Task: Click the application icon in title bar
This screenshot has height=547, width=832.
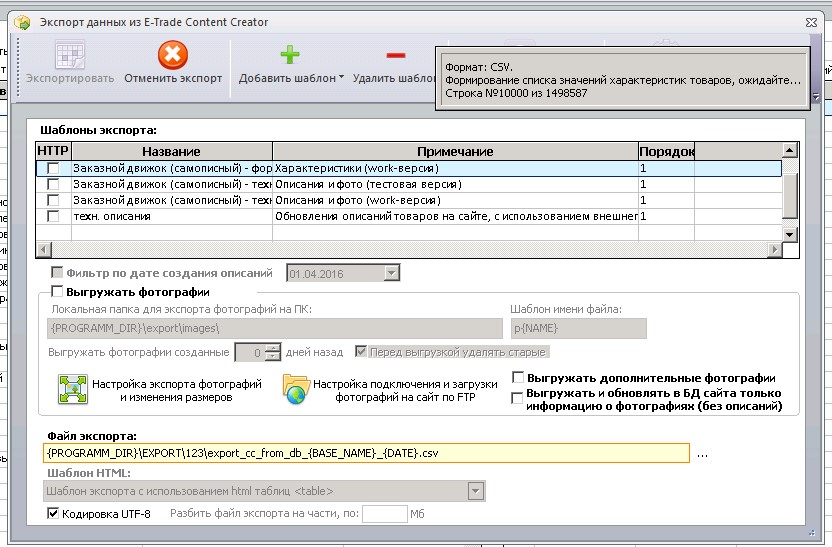Action: tap(23, 22)
